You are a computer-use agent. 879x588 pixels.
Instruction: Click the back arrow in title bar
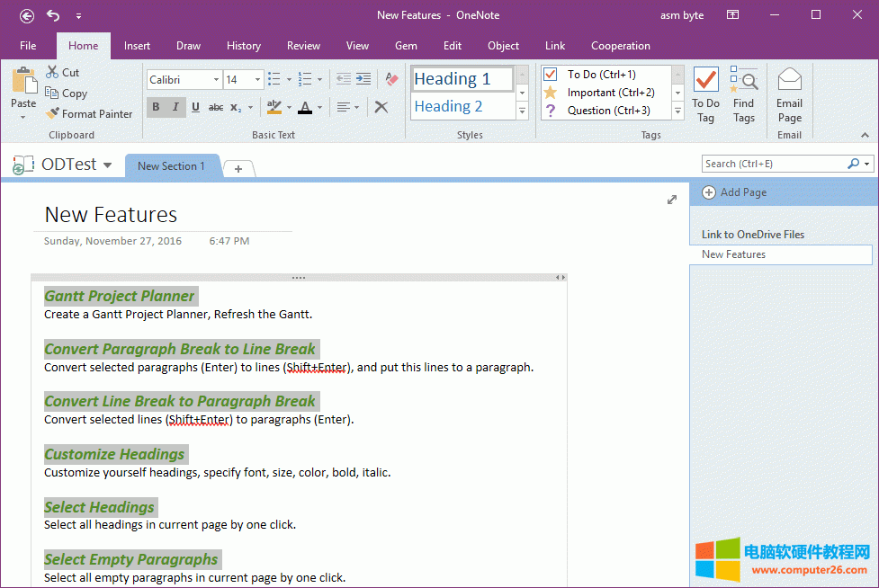(27, 15)
